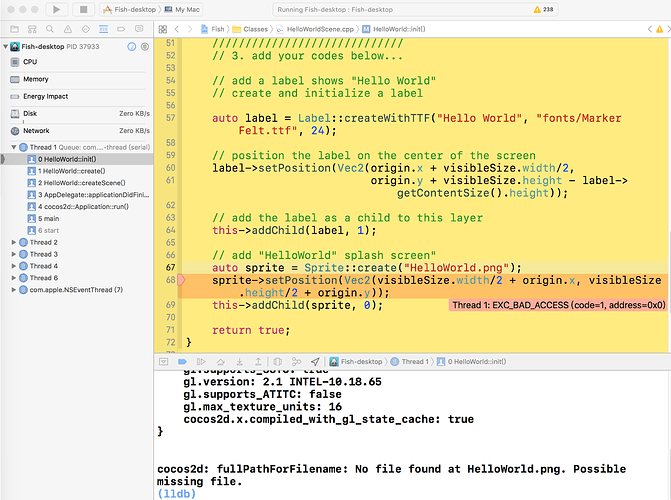Open the Issue navigator warning icon
The height and width of the screenshot is (500, 671).
coord(68,29)
